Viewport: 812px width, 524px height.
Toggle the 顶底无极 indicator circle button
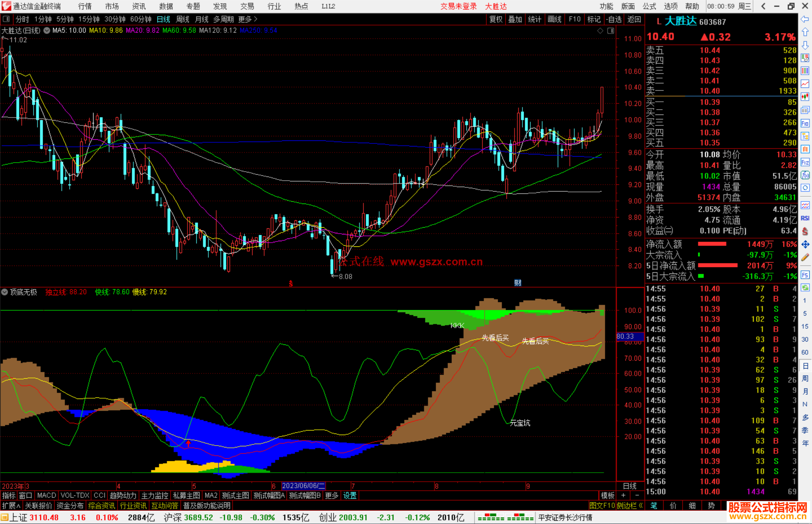tap(5, 292)
